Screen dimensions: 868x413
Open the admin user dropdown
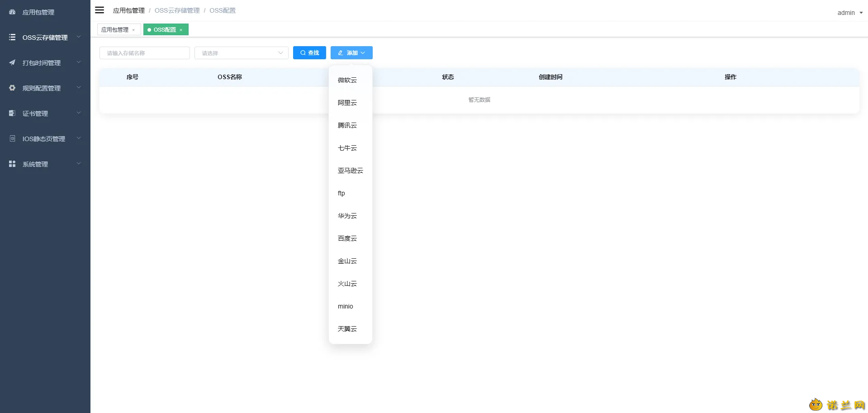[850, 13]
